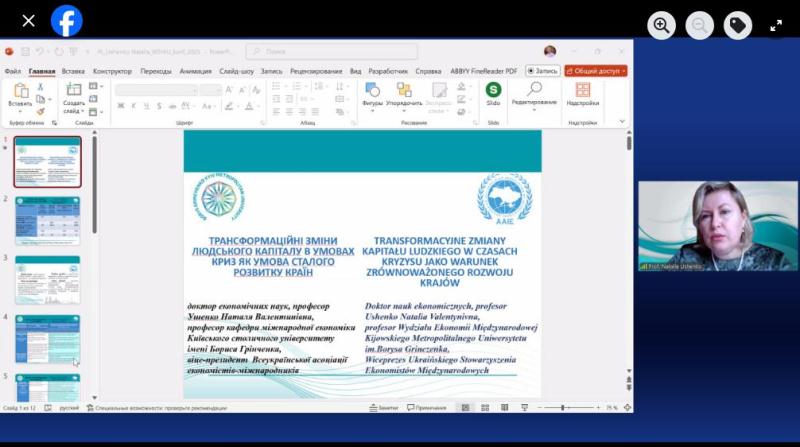
Task: Enter fullscreen with the expand arrows icon
Action: 776,25
